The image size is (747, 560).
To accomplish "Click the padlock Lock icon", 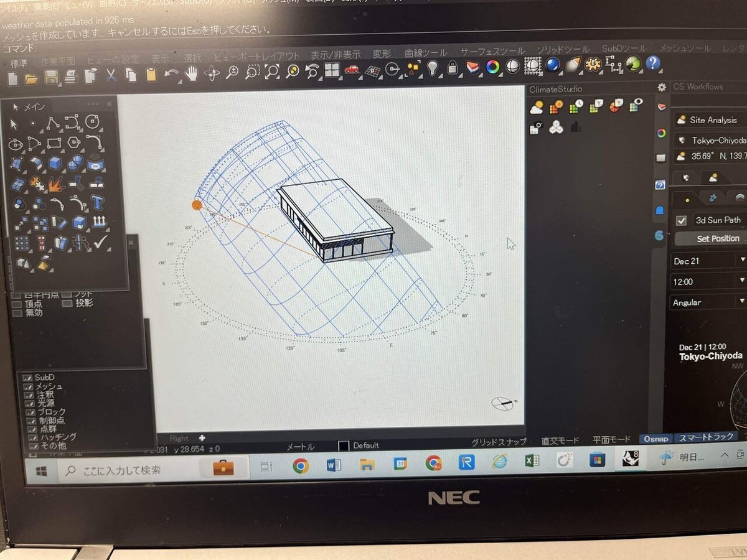I will [x=453, y=67].
